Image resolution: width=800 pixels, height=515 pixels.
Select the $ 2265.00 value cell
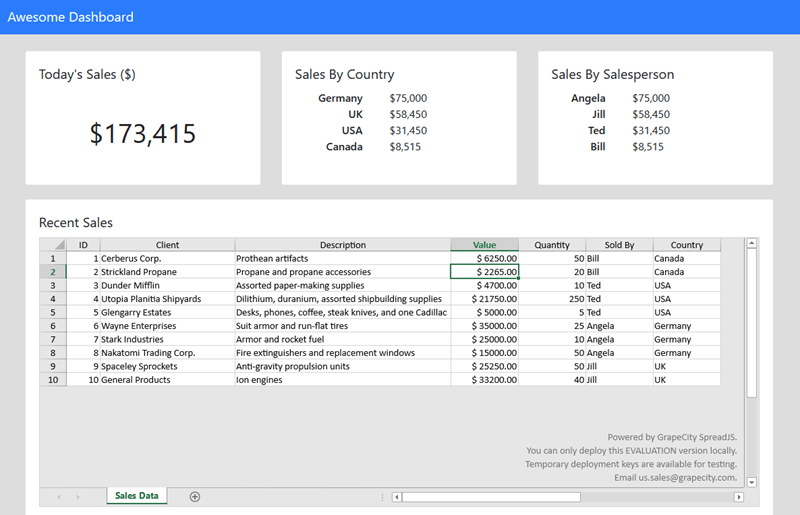pos(484,272)
